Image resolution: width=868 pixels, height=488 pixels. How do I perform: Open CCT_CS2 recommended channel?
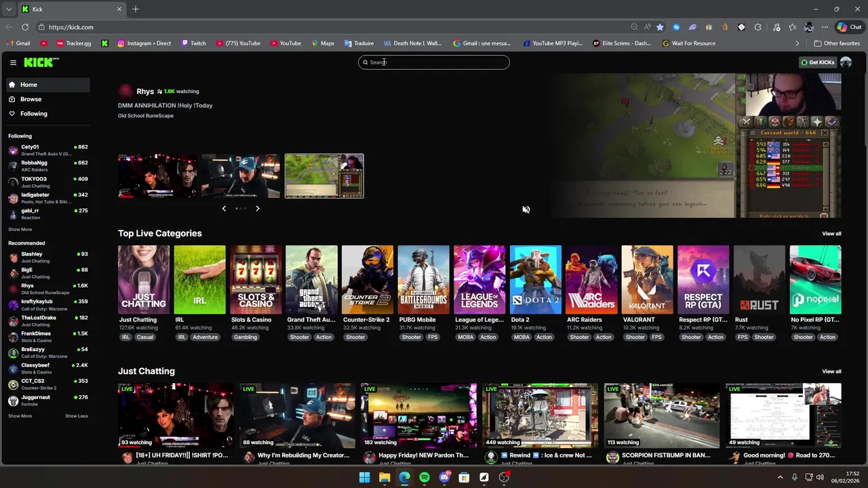(47, 384)
